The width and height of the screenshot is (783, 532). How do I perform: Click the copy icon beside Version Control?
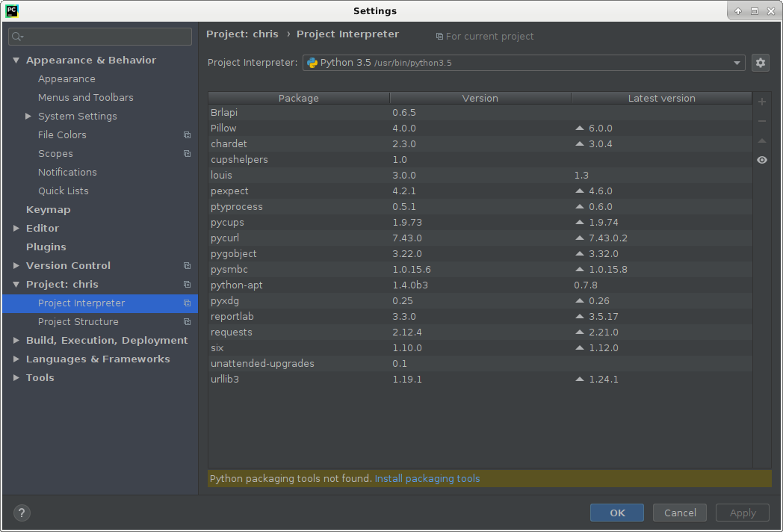pyautogui.click(x=188, y=266)
